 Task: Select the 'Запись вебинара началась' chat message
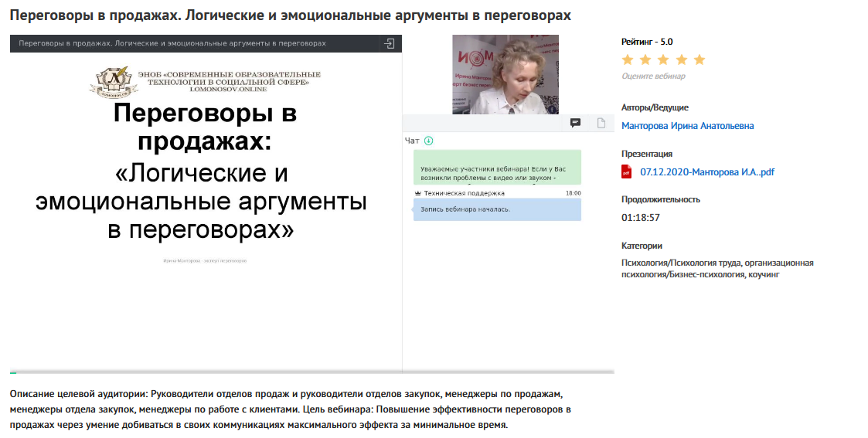[x=497, y=209]
